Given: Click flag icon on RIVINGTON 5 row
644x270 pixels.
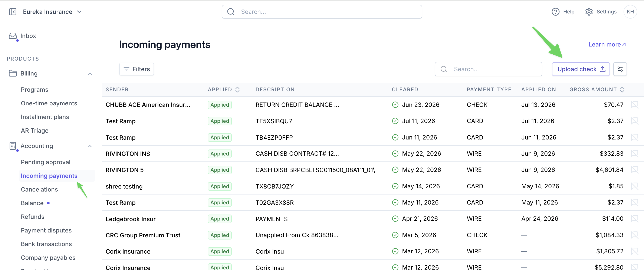Looking at the screenshot, I should tap(634, 170).
